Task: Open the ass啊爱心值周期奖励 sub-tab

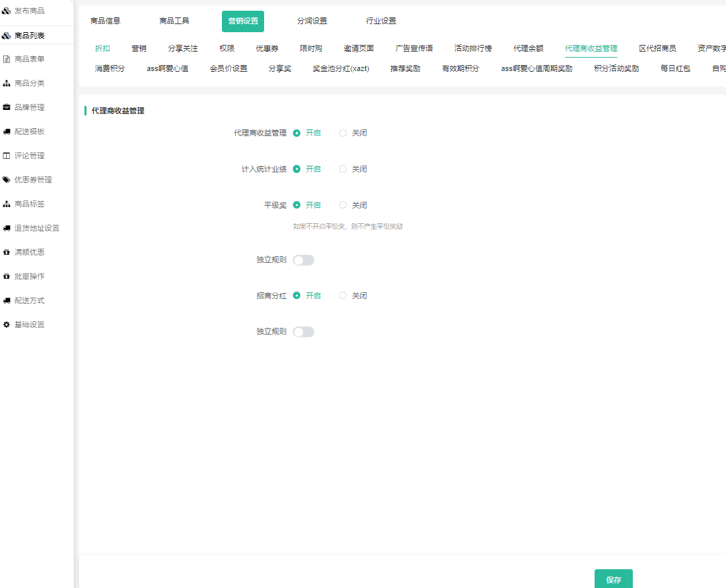Action: pyautogui.click(x=537, y=68)
